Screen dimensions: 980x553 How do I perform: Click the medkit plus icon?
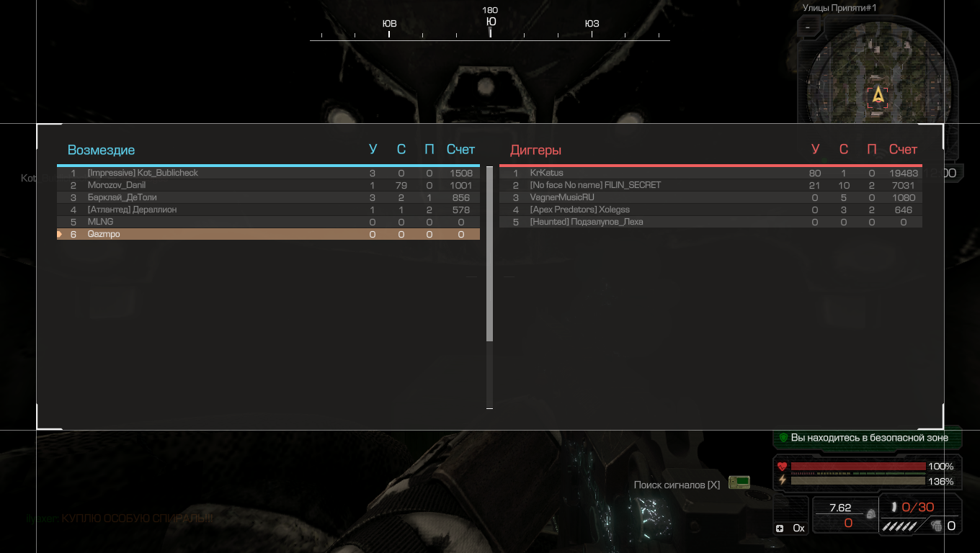(x=780, y=529)
